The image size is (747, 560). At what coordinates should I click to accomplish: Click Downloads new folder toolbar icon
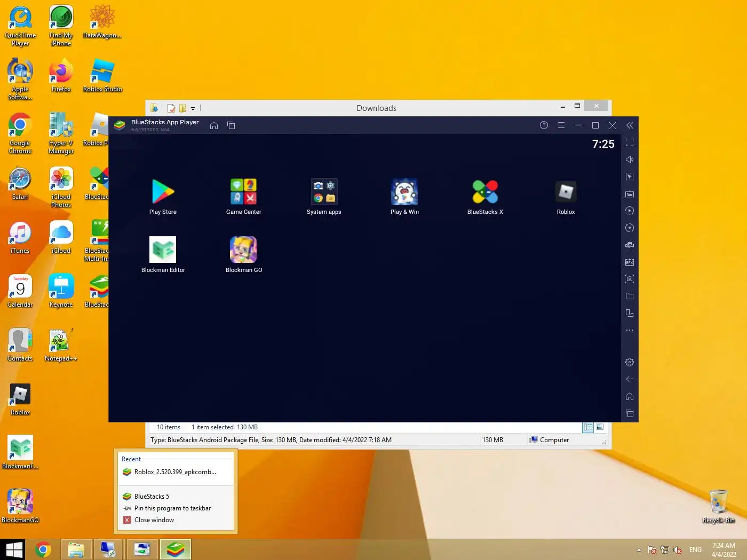coord(182,108)
